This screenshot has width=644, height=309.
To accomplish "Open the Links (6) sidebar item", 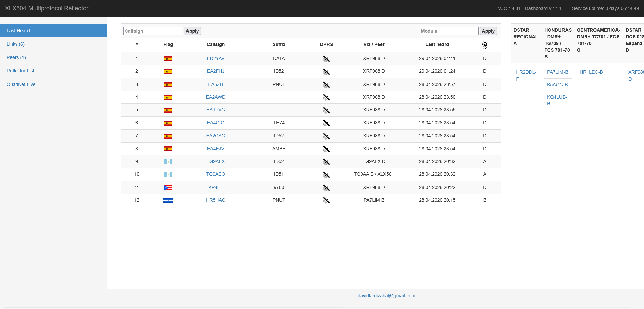I will tap(16, 44).
